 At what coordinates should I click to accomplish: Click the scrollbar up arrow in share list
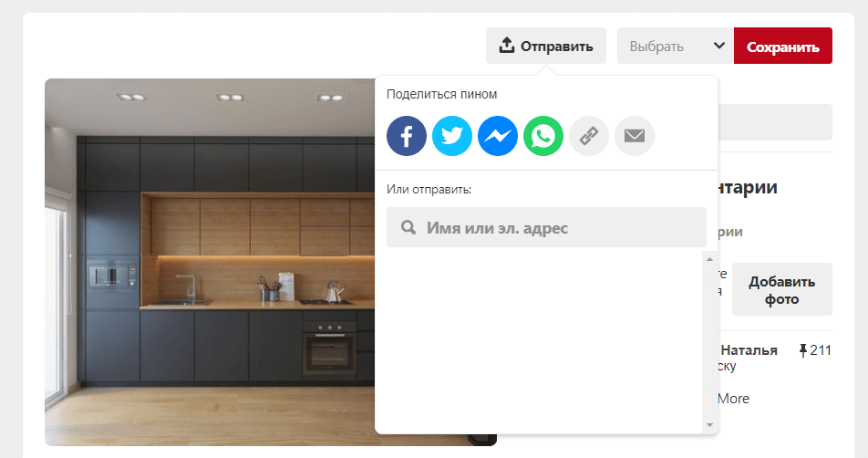(x=708, y=259)
